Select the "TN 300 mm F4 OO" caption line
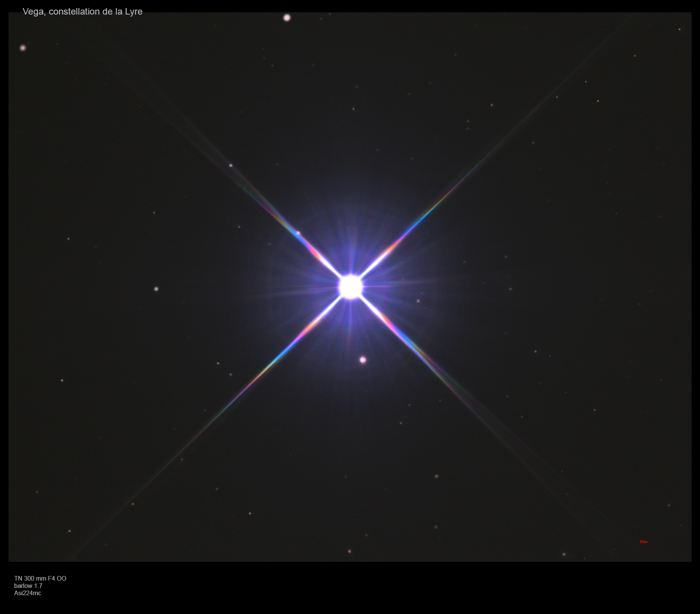Viewport: 700px width, 614px height. 40,578
